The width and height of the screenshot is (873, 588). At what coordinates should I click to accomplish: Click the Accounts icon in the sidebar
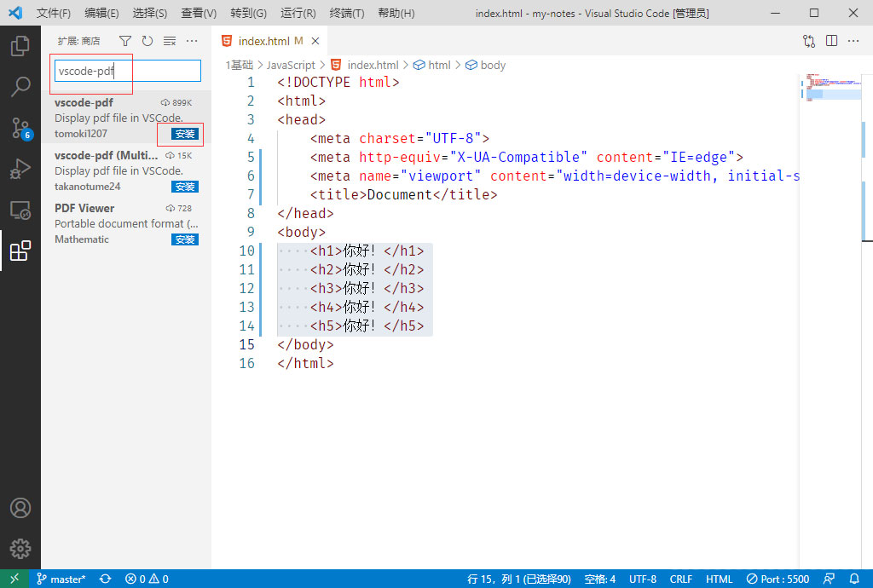click(x=20, y=507)
